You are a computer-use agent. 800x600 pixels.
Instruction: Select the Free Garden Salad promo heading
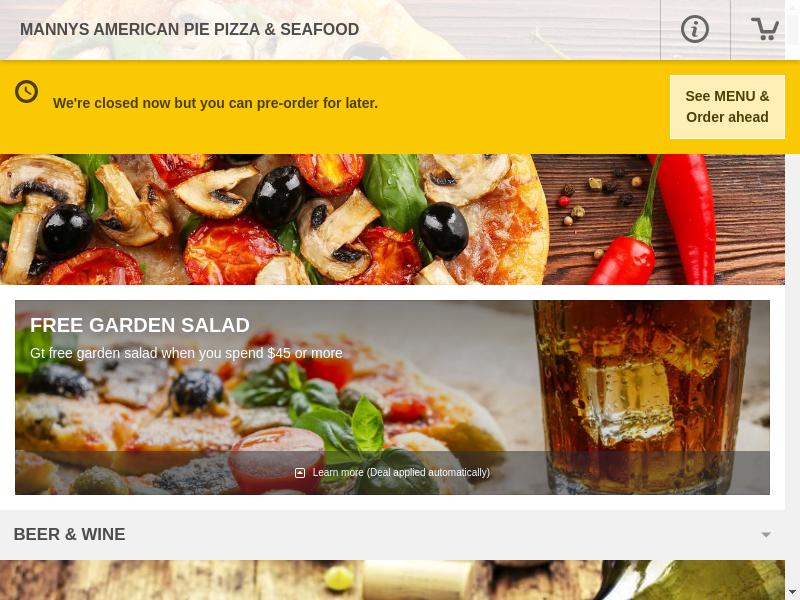tap(140, 325)
